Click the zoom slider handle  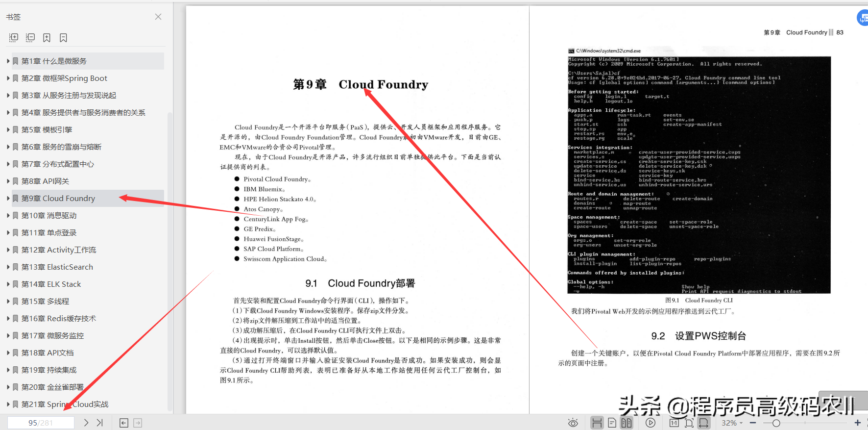pos(776,423)
